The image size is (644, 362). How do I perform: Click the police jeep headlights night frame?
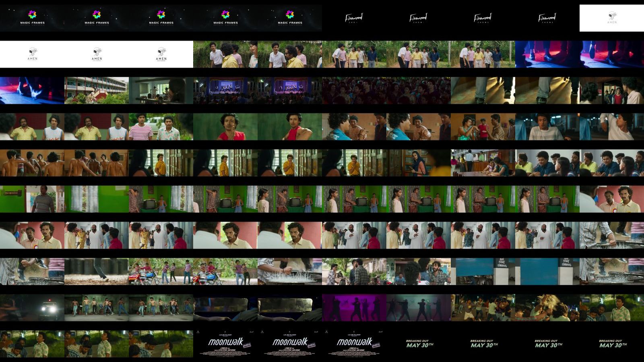pyautogui.click(x=32, y=308)
